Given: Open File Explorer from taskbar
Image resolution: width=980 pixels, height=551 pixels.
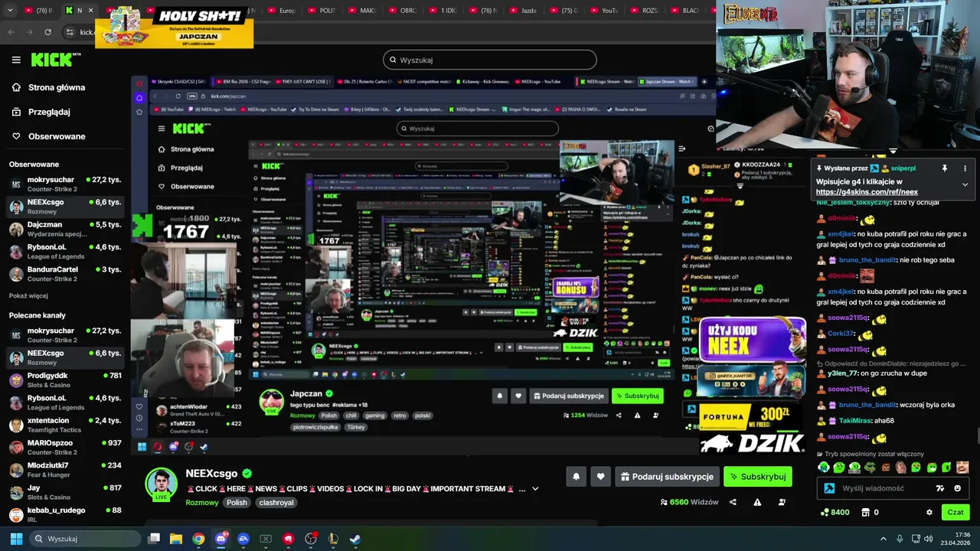Looking at the screenshot, I should coord(176,539).
